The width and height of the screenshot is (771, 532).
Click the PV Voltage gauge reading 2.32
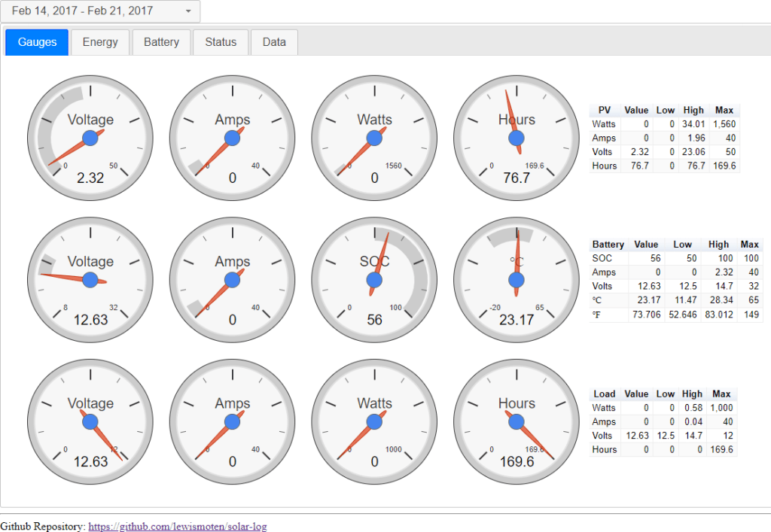pos(90,138)
